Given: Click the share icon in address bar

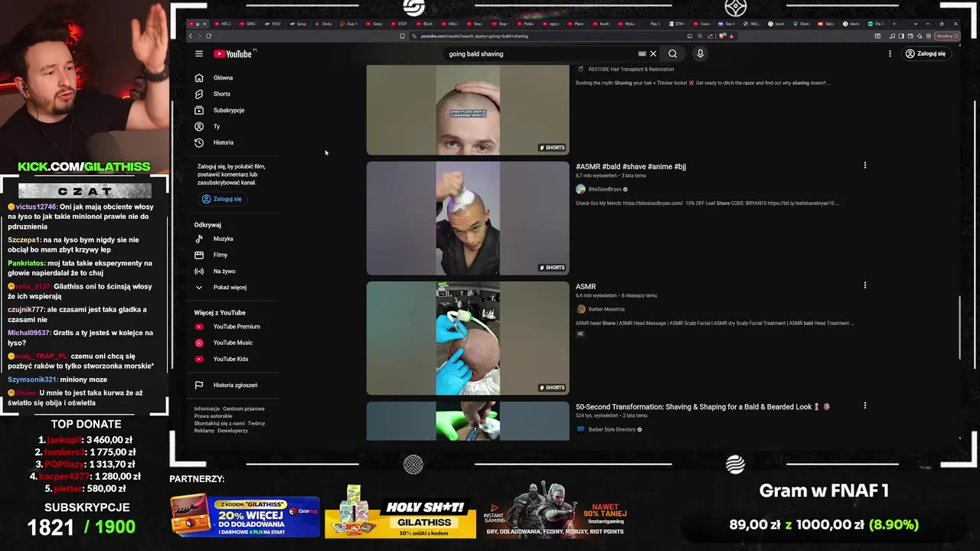Looking at the screenshot, I should [710, 36].
